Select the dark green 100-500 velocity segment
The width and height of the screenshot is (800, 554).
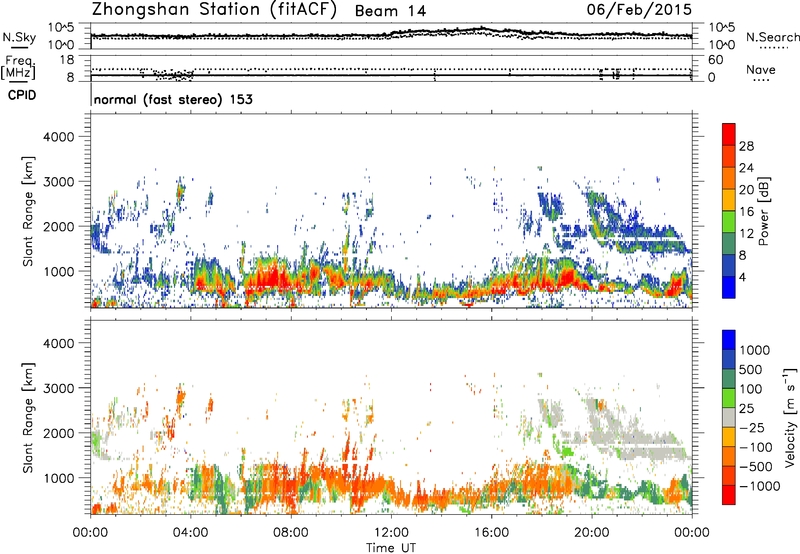tap(729, 379)
